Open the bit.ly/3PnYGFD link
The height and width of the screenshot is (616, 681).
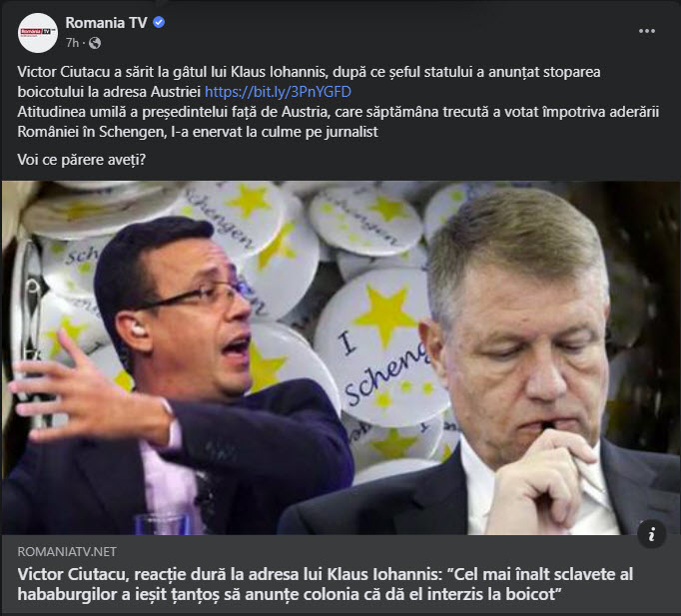coord(278,92)
